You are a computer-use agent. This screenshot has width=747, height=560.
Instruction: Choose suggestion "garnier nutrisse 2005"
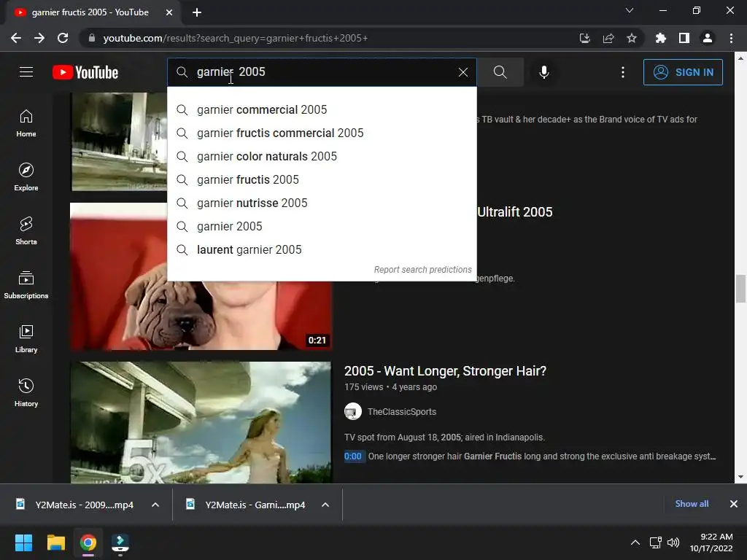pyautogui.click(x=322, y=203)
